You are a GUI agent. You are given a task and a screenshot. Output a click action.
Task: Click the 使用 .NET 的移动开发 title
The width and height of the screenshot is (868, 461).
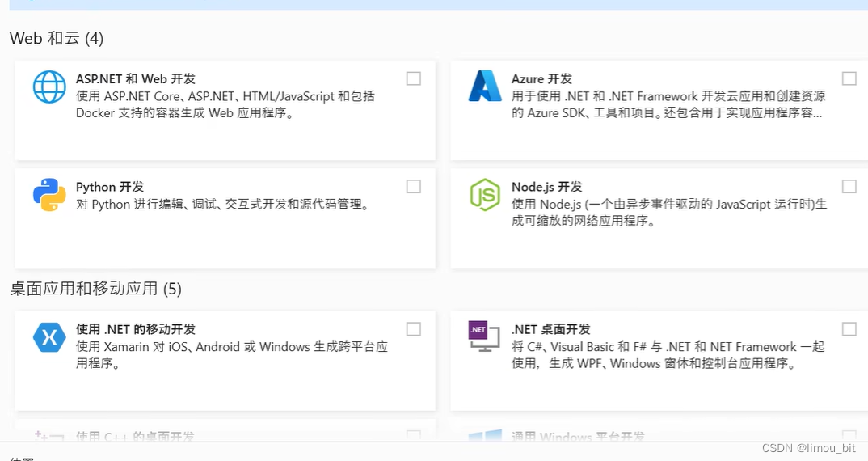click(x=136, y=329)
